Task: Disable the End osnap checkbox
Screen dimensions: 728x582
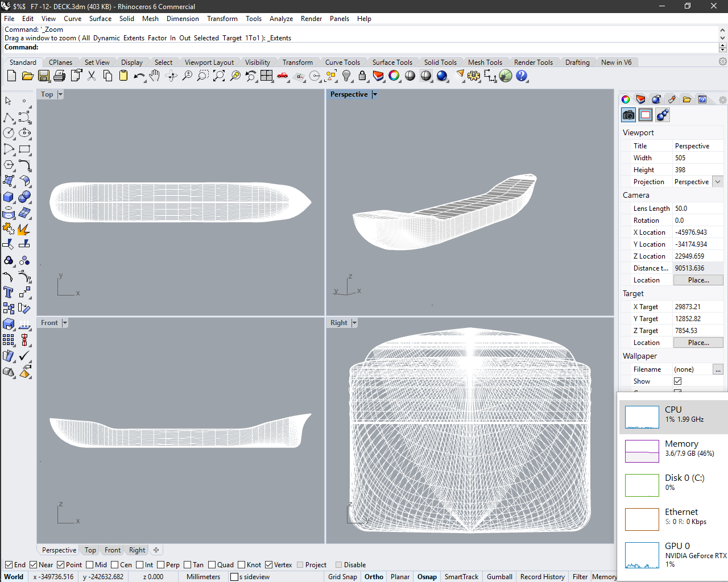Action: 9,564
